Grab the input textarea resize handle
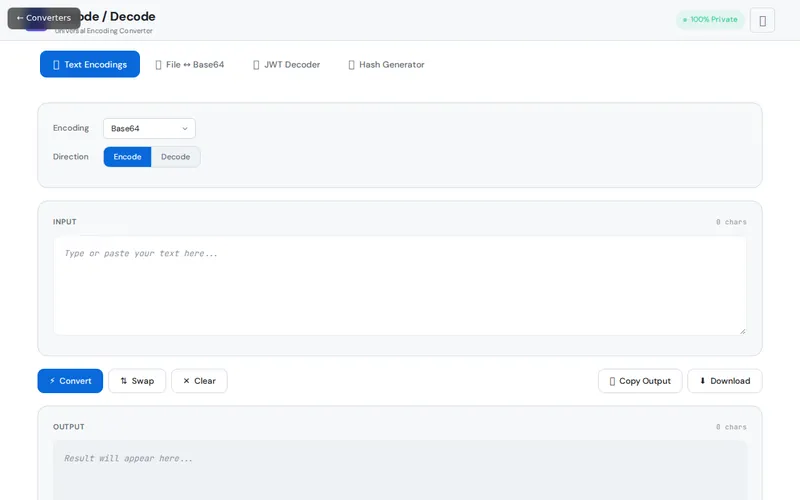800x500 pixels. [x=742, y=331]
